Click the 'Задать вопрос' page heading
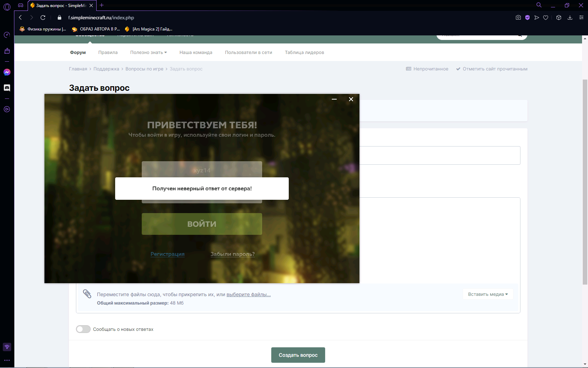Image resolution: width=588 pixels, height=368 pixels. [x=99, y=88]
